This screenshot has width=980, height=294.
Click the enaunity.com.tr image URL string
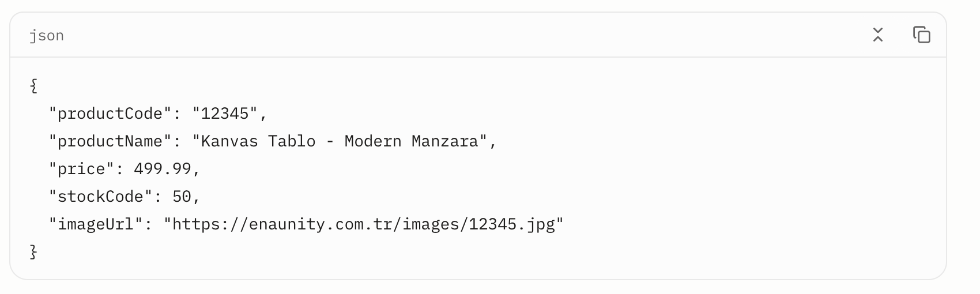pyautogui.click(x=364, y=224)
